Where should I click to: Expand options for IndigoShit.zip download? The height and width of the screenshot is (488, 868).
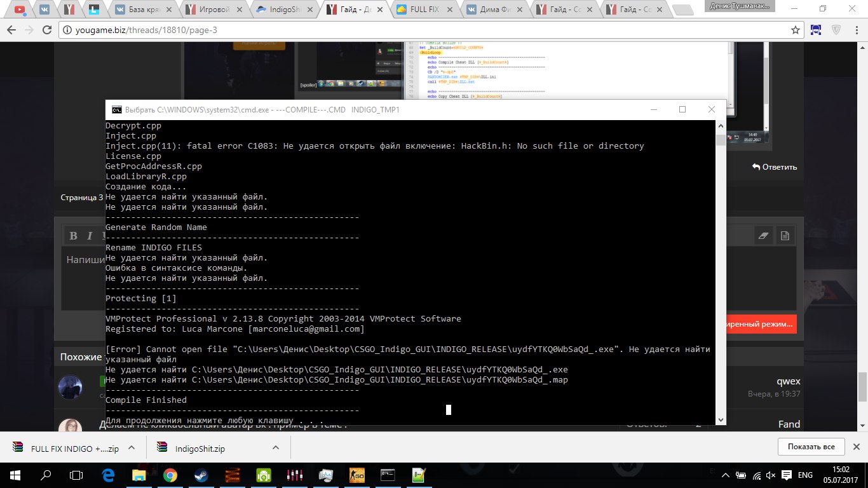point(275,448)
